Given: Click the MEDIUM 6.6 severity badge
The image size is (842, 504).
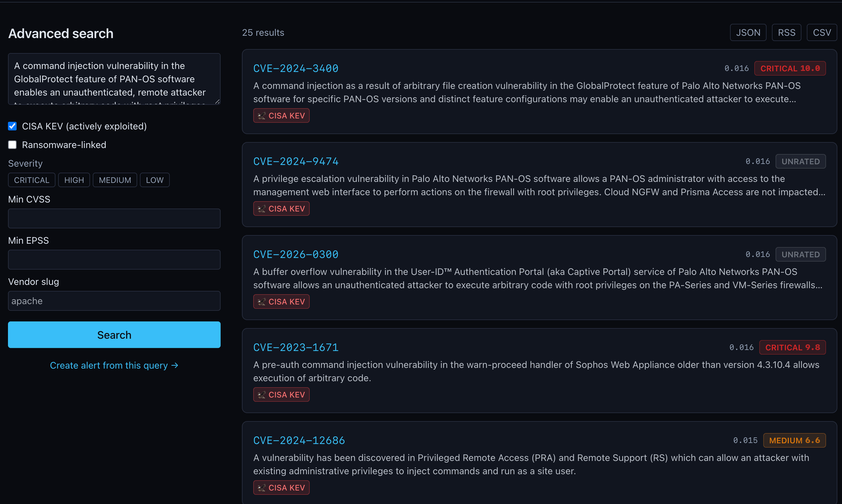Looking at the screenshot, I should [x=795, y=441].
